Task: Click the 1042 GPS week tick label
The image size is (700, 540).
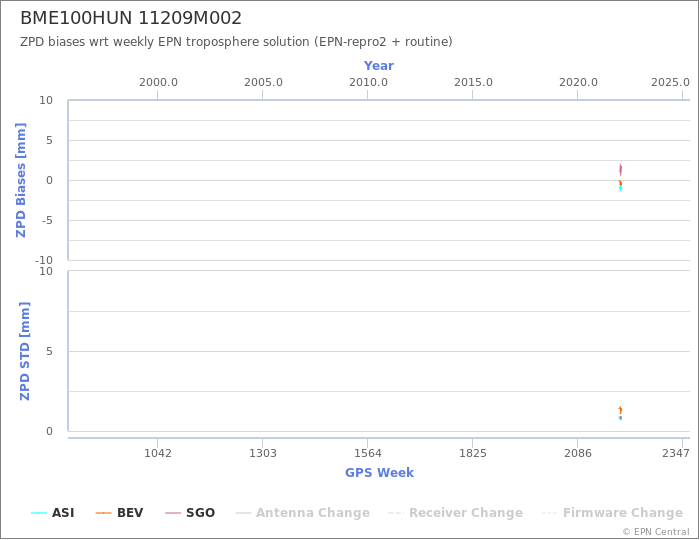Action: pos(158,453)
